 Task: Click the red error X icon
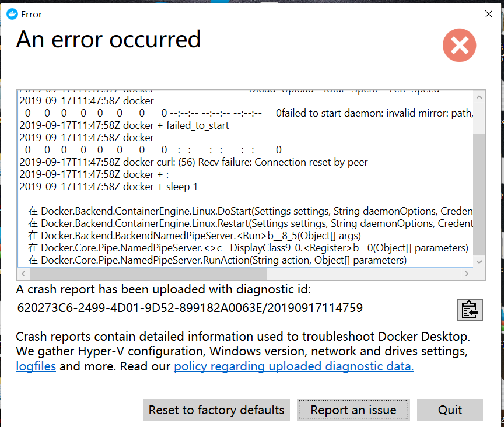click(459, 45)
